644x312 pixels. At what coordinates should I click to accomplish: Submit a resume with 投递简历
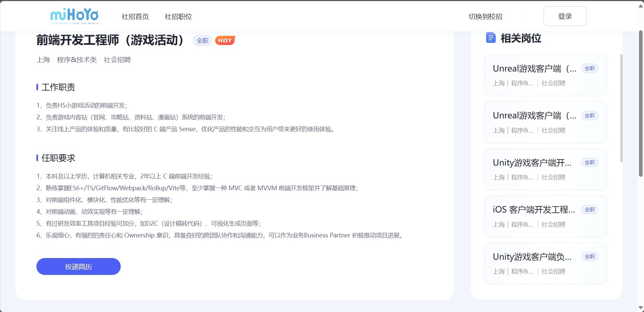tap(79, 266)
